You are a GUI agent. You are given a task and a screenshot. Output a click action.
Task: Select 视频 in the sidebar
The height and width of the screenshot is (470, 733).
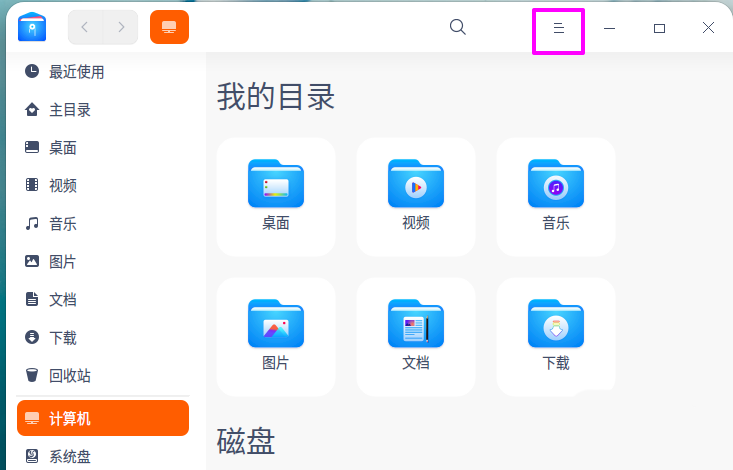(103, 186)
